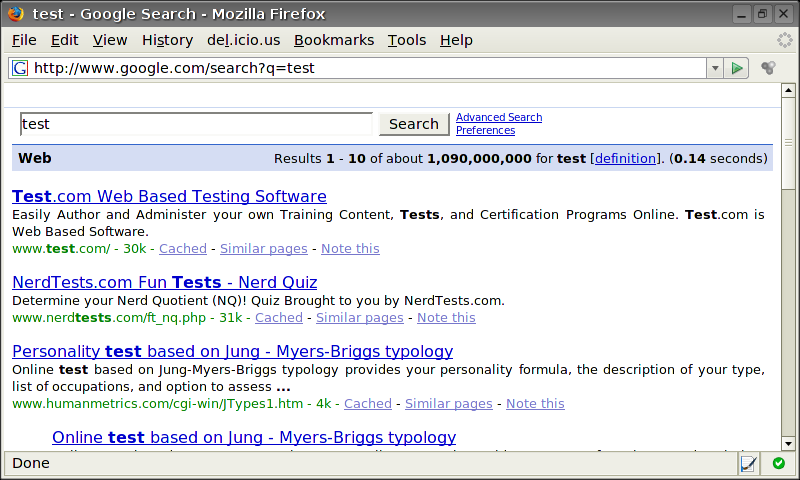800x480 pixels.
Task: Open Similar pages for www.test.com
Action: point(264,248)
